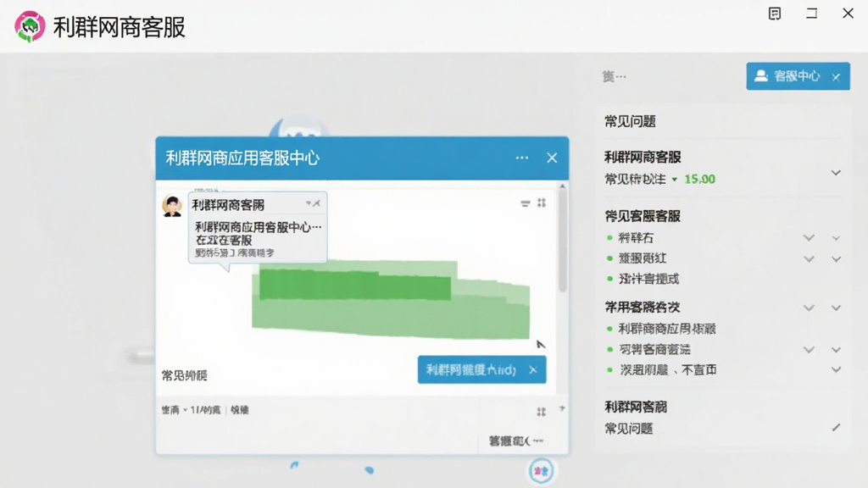Select the second bulleted item under 常见客服客服
Viewport: 868px width, 488px height.
(643, 258)
